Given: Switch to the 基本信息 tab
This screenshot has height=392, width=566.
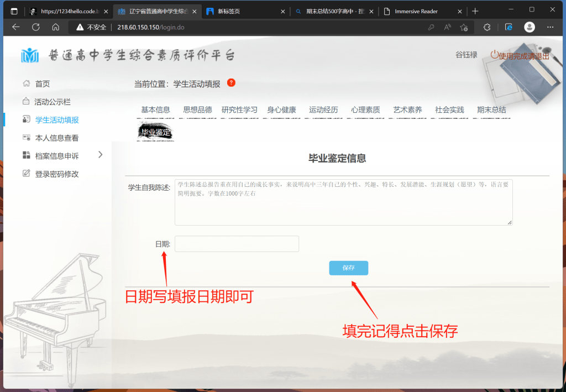Looking at the screenshot, I should (155, 110).
